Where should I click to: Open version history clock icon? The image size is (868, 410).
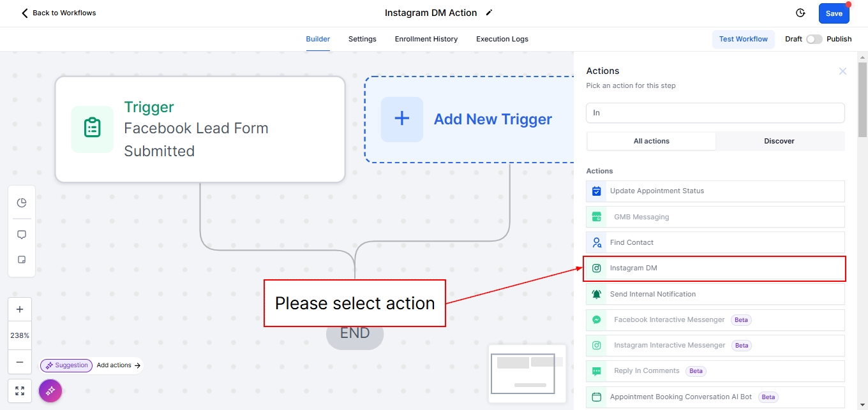(x=800, y=13)
